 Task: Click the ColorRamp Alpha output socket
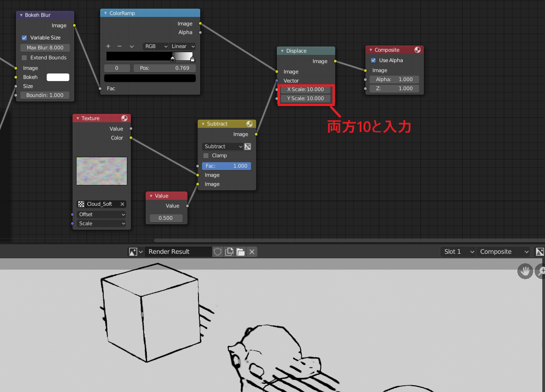tap(200, 32)
